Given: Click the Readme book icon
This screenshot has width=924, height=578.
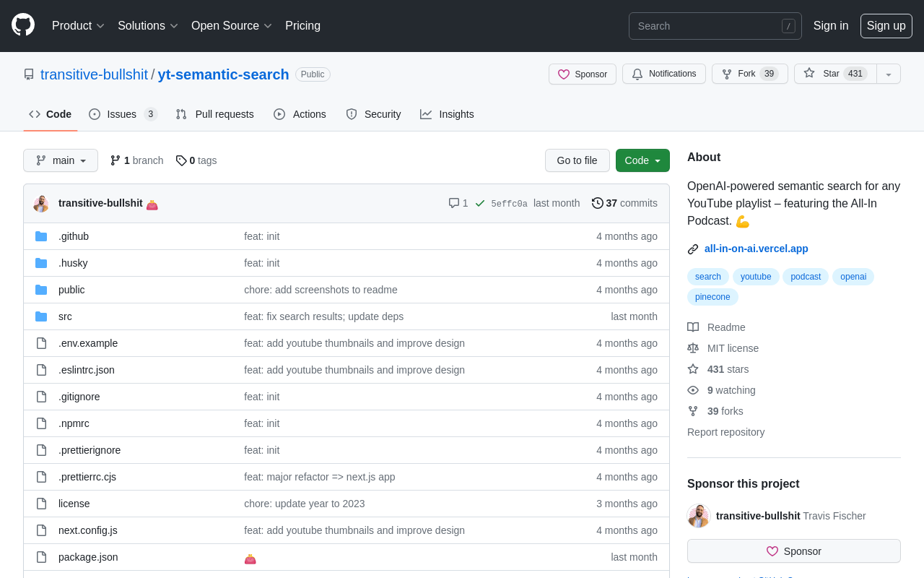Looking at the screenshot, I should 693,327.
